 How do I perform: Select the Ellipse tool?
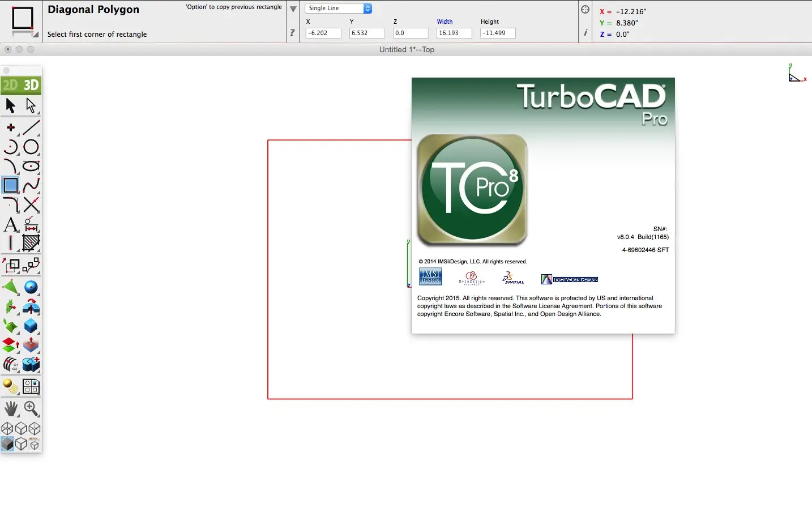click(x=31, y=166)
